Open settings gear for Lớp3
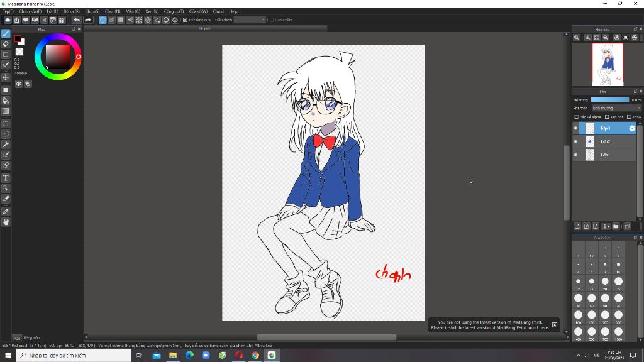 pyautogui.click(x=632, y=128)
